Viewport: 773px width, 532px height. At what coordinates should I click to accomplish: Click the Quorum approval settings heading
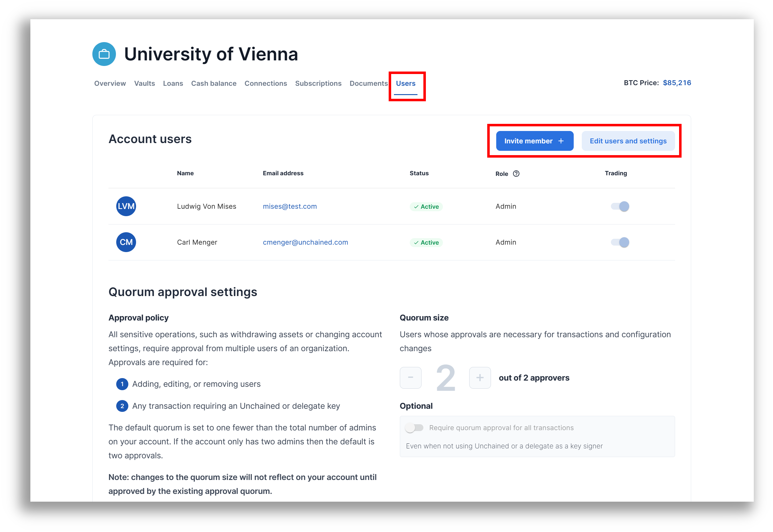tap(183, 292)
